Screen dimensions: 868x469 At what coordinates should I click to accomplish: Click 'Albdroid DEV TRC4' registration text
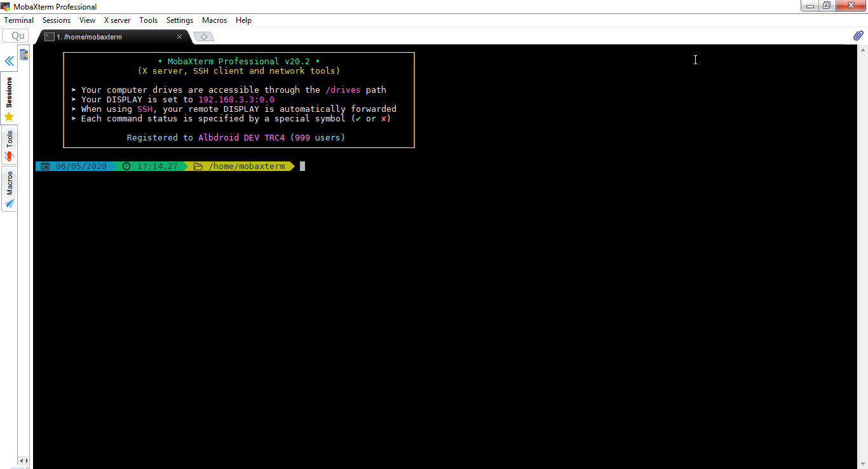point(241,138)
